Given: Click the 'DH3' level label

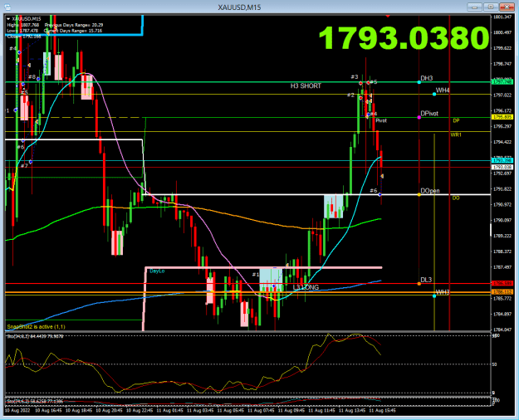Looking at the screenshot, I should point(427,79).
